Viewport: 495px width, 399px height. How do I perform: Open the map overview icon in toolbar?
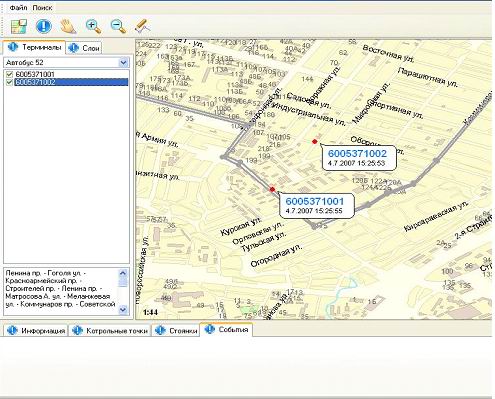point(19,26)
